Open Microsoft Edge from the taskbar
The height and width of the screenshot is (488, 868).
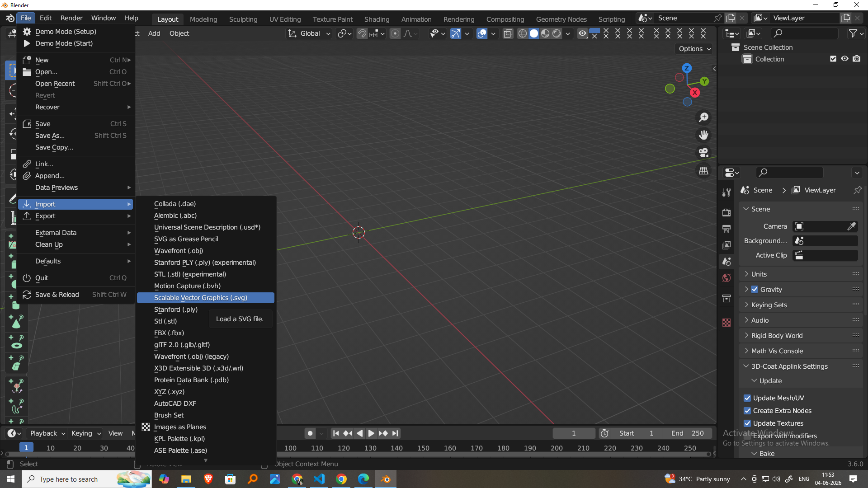[363, 479]
